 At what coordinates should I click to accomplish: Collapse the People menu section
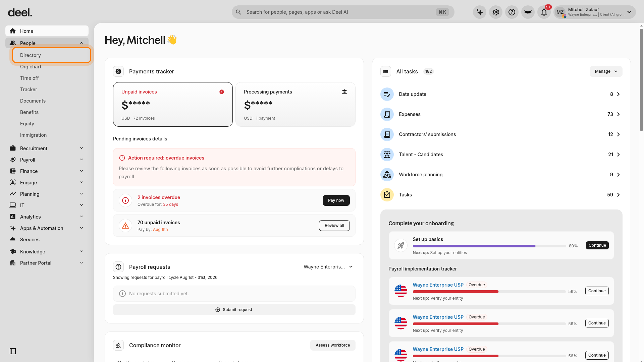point(82,43)
